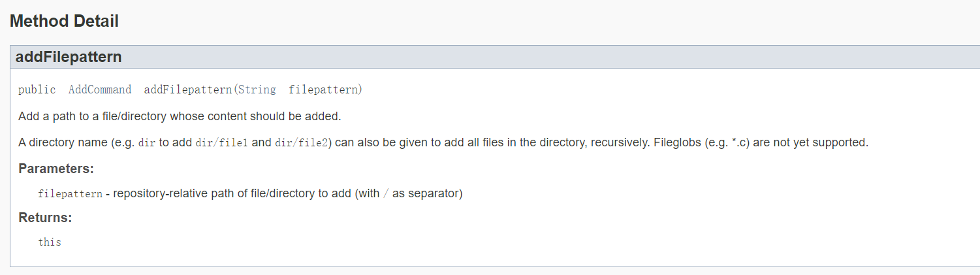
Task: Click the 'dir' code example word
Action: [147, 142]
